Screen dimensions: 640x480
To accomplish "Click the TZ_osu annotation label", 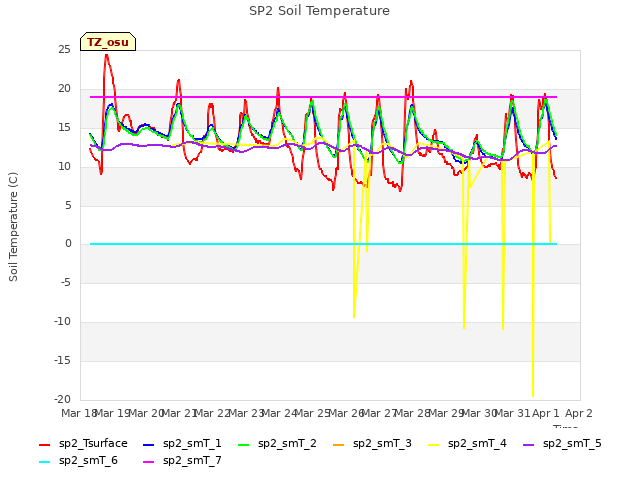I will coord(108,42).
